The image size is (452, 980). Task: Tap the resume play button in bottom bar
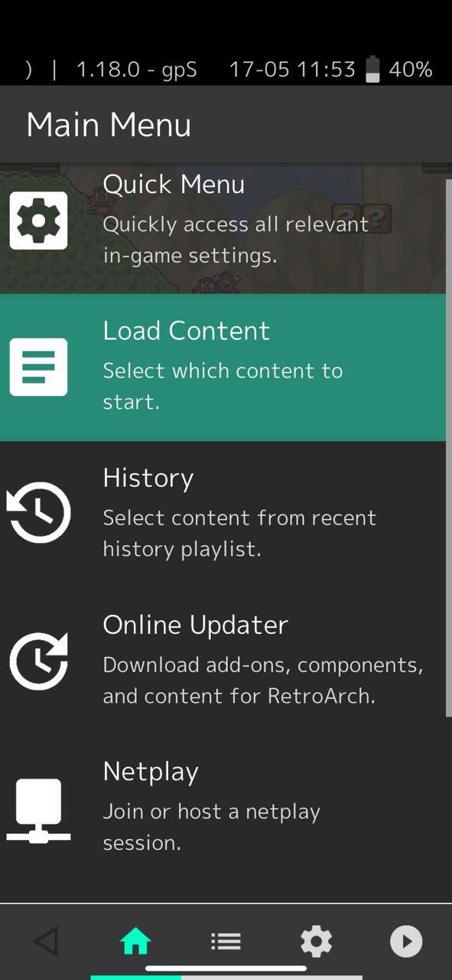coord(406,941)
